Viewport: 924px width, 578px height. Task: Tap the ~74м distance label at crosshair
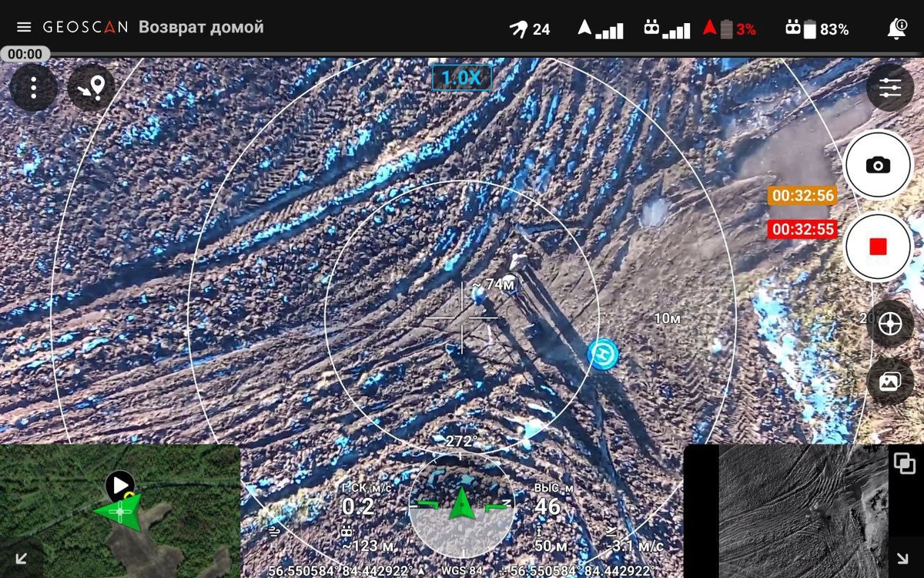tap(494, 284)
